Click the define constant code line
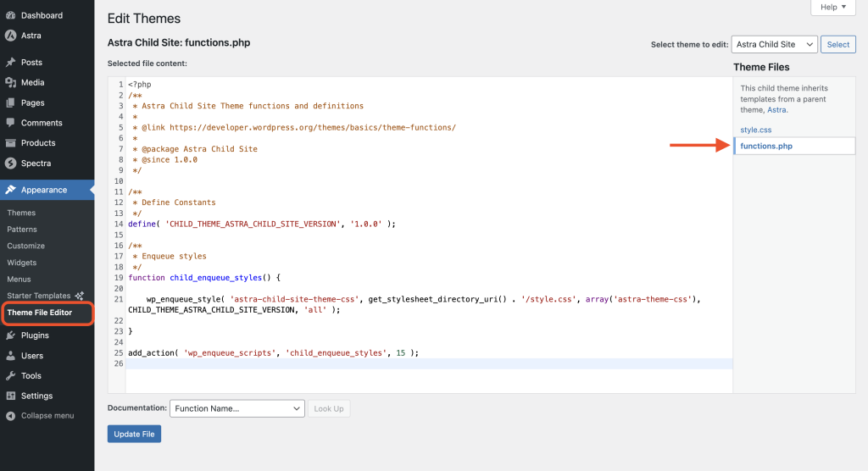Viewport: 868px width, 471px height. [x=262, y=224]
